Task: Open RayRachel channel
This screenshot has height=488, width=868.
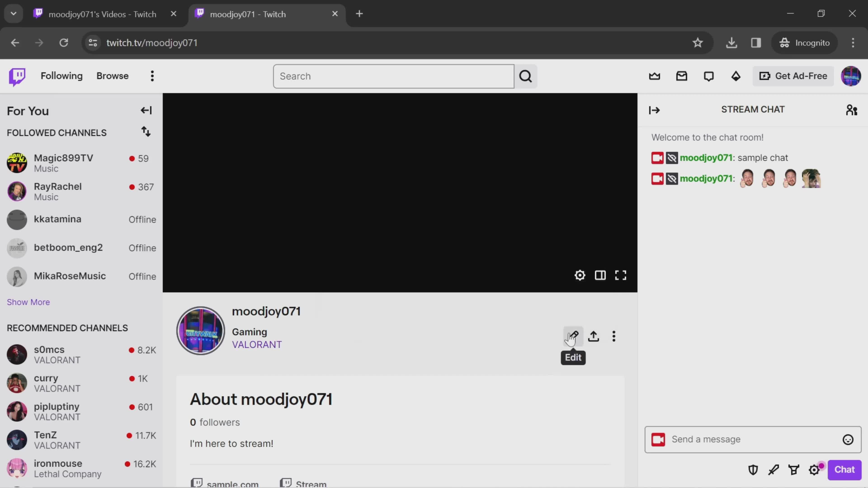Action: click(x=81, y=191)
